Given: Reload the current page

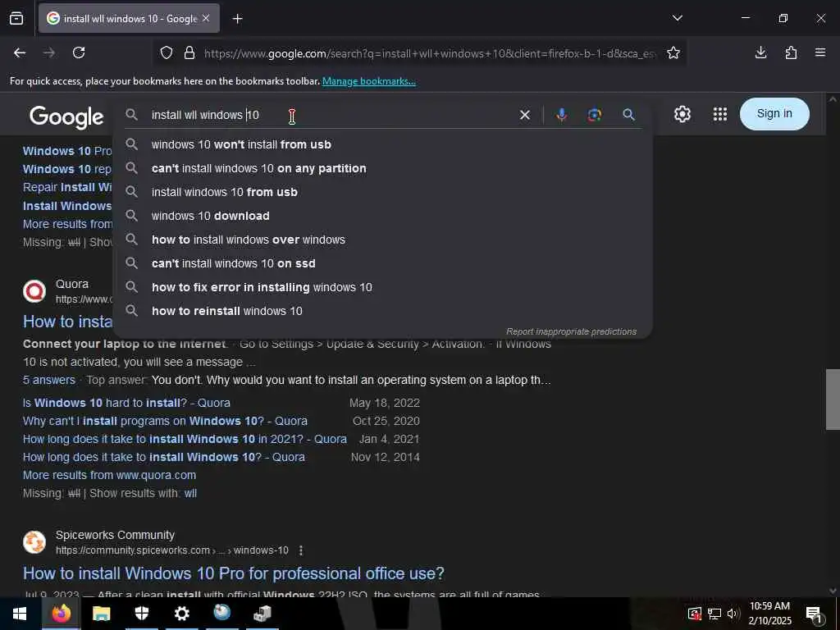Looking at the screenshot, I should (x=79, y=52).
